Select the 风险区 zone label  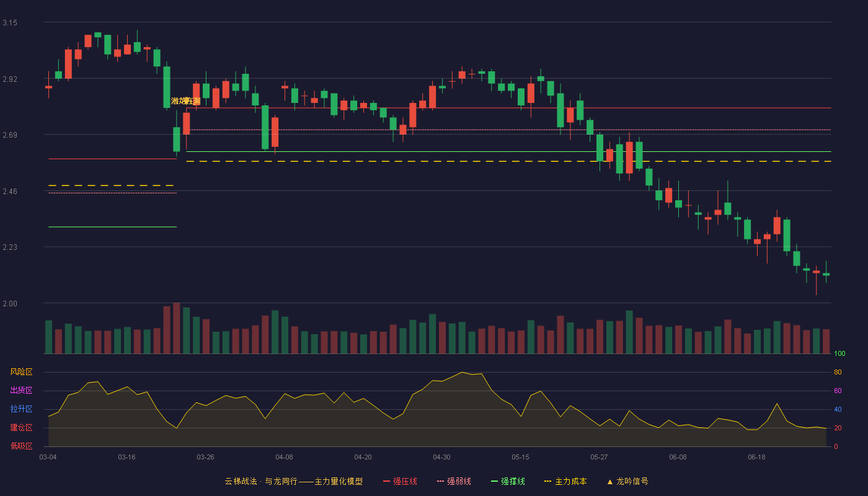(x=21, y=372)
